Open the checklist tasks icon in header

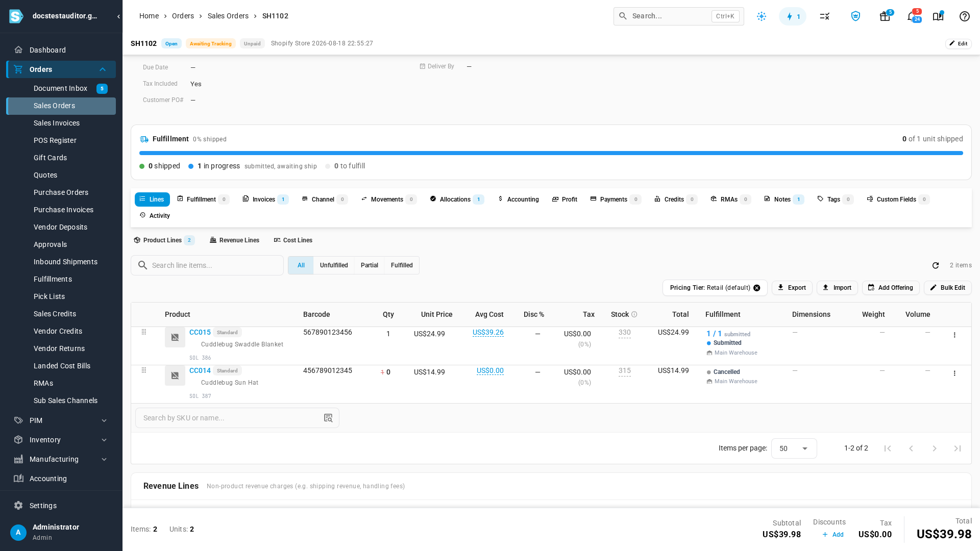[x=825, y=16]
